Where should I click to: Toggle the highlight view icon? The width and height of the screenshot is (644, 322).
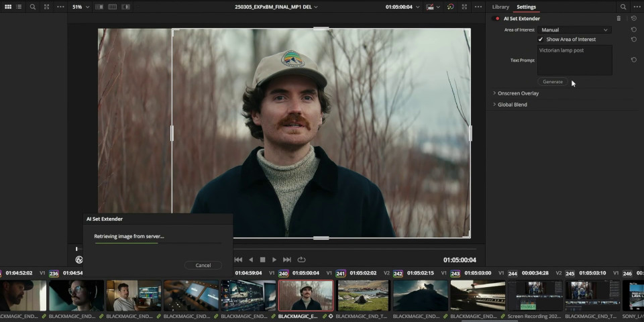tap(125, 7)
